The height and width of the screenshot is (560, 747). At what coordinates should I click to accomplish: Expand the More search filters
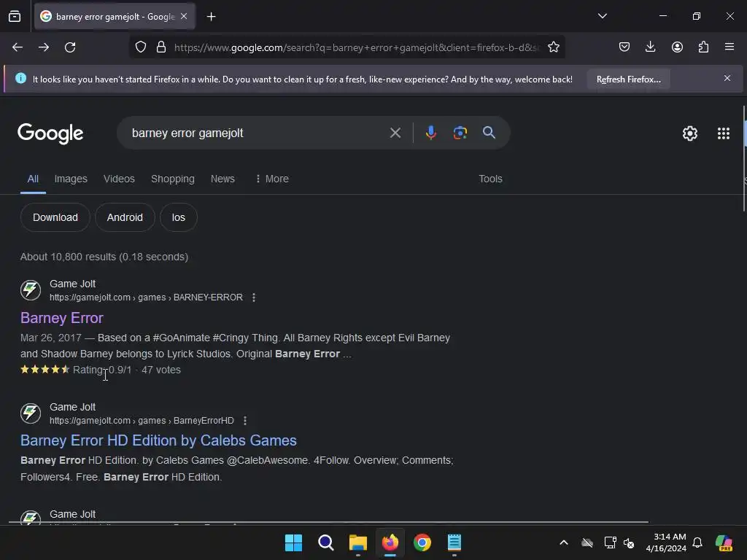[x=272, y=179]
